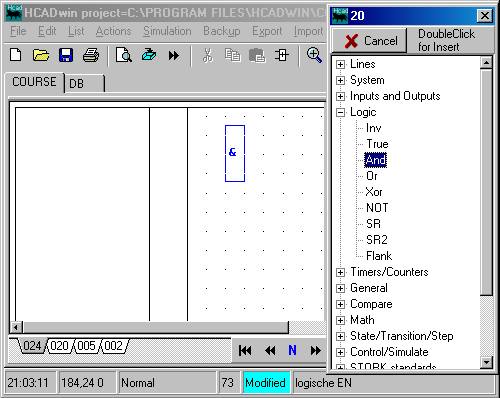The image size is (500, 398).
Task: Jump to first page navigation button
Action: pos(245,351)
